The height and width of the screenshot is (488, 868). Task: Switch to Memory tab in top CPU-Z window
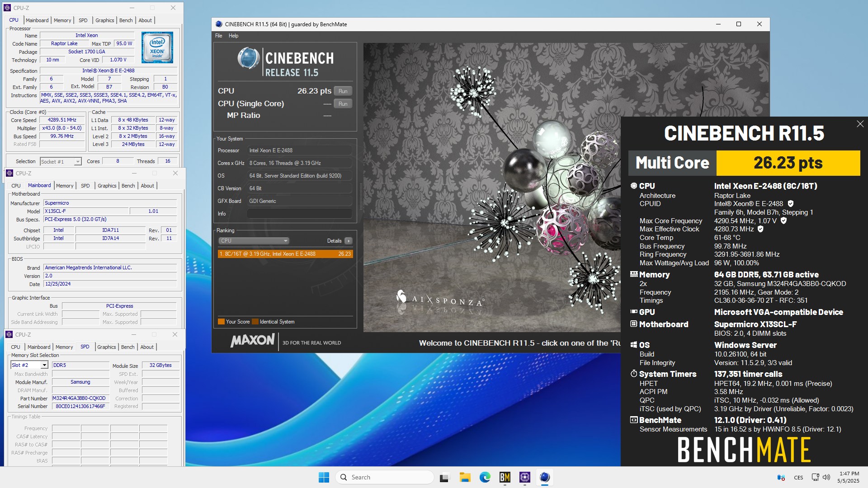point(62,20)
